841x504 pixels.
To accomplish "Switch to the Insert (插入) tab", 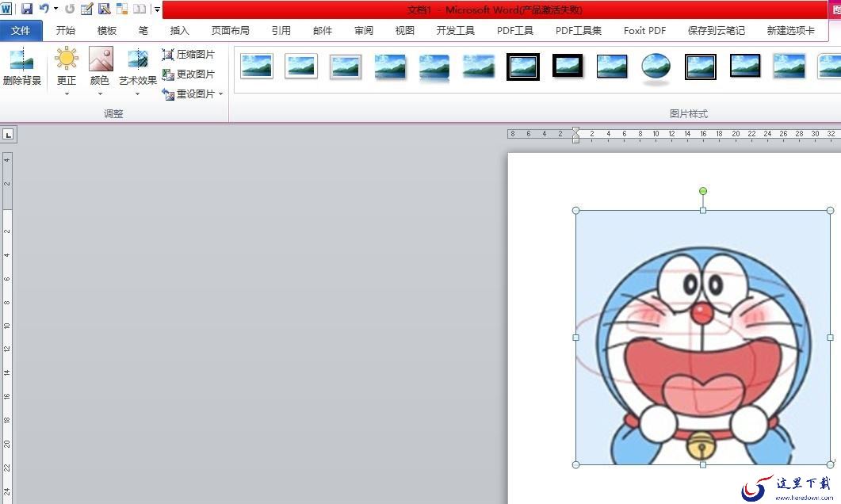I will click(180, 31).
